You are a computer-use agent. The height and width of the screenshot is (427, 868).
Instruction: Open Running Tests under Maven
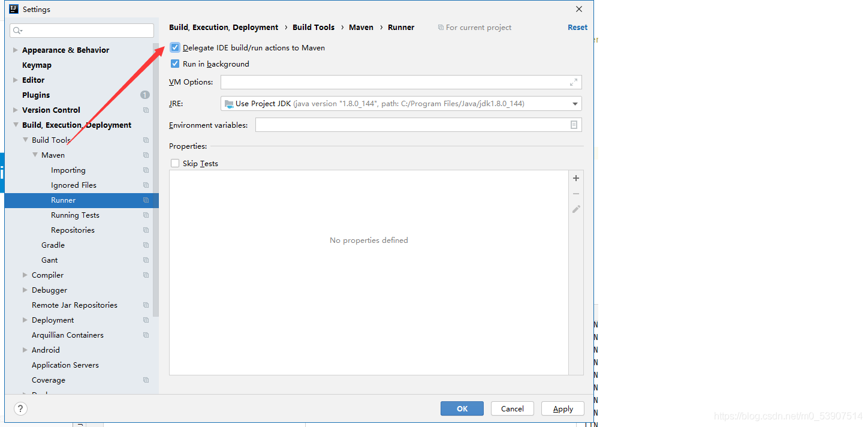(75, 215)
